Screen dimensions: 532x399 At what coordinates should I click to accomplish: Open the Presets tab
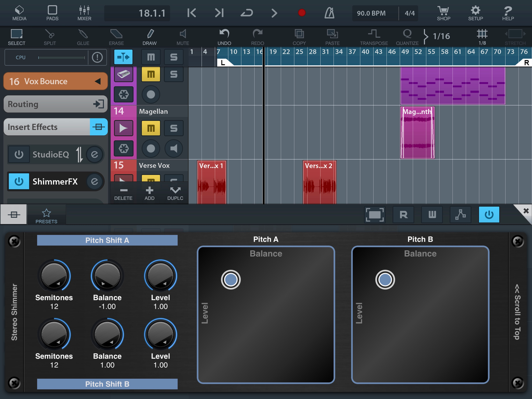point(46,215)
